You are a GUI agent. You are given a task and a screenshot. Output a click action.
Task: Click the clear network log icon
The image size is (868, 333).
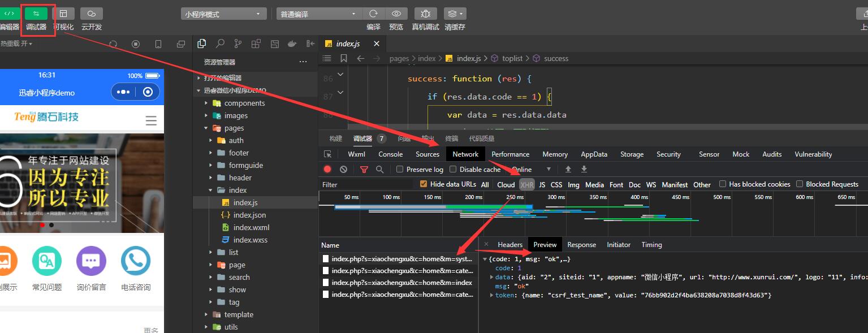coord(343,169)
